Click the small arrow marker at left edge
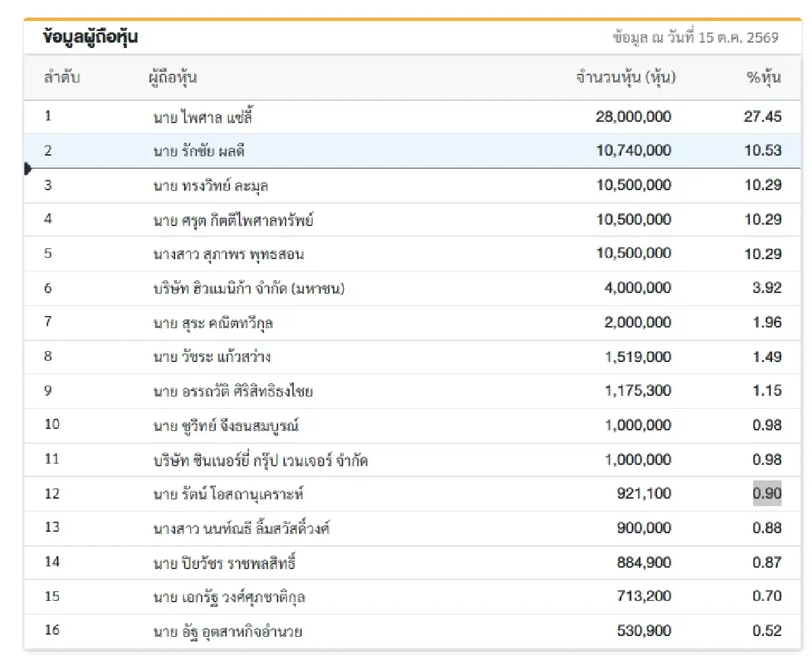Image resolution: width=812 pixels, height=657 pixels. [28, 168]
